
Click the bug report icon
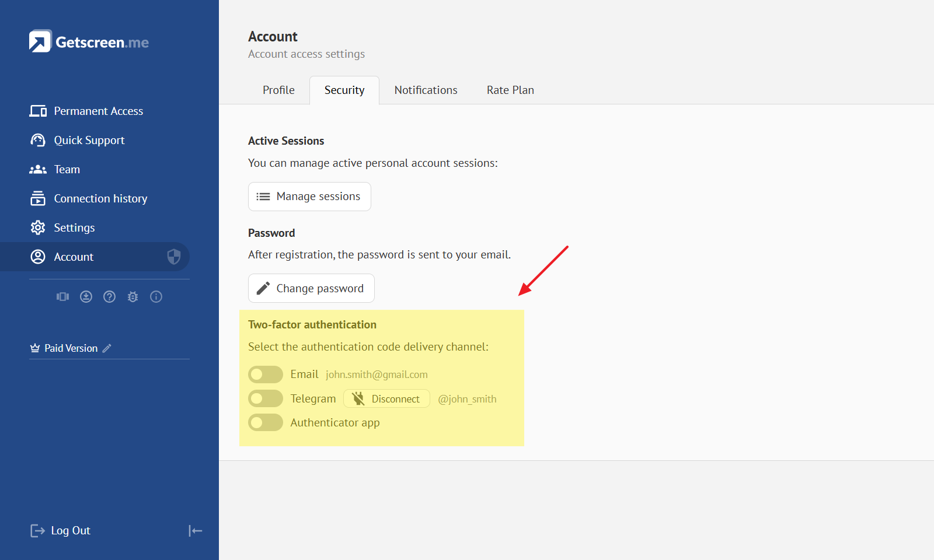[x=133, y=297]
